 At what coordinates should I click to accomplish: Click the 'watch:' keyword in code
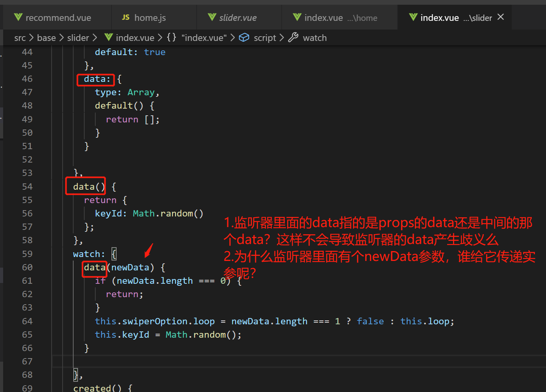coord(89,254)
